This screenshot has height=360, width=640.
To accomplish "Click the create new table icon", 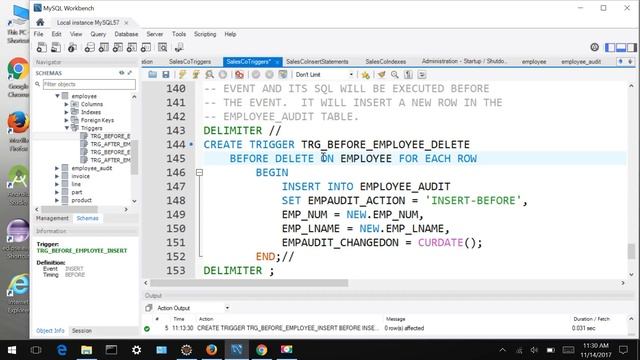I will (x=104, y=48).
